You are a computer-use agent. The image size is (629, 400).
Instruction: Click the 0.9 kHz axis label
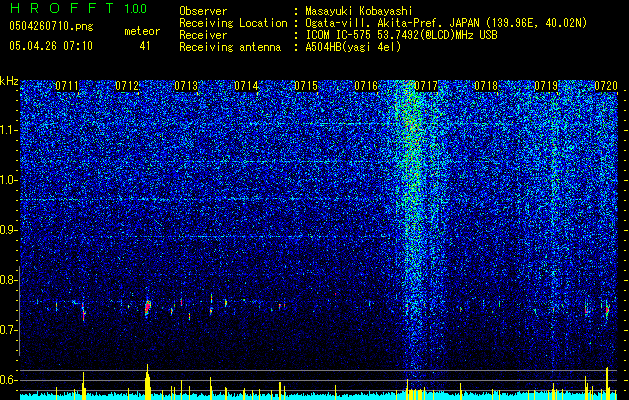[x=8, y=230]
